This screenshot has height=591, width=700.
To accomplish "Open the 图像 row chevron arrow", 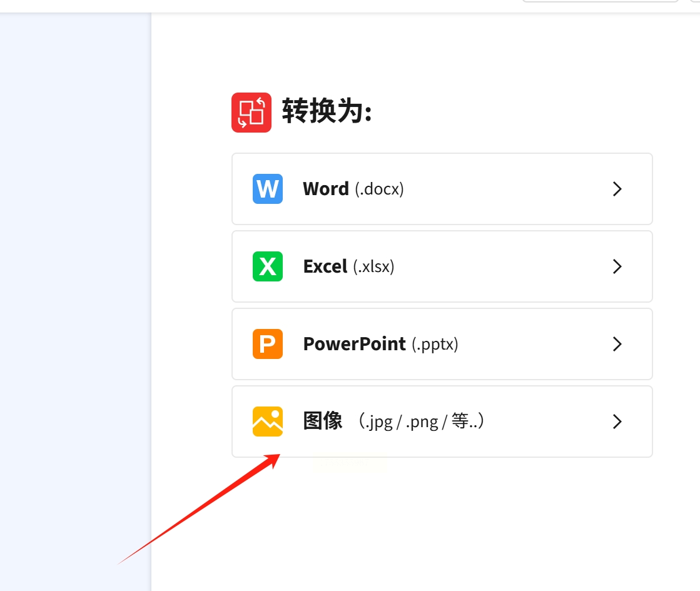I will (x=617, y=422).
